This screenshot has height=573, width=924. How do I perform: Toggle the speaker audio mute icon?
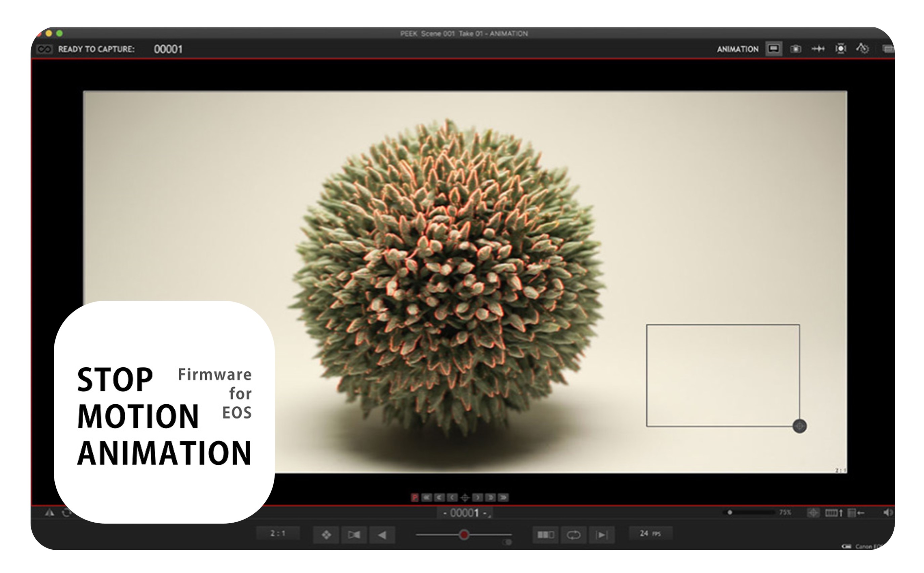click(x=887, y=513)
